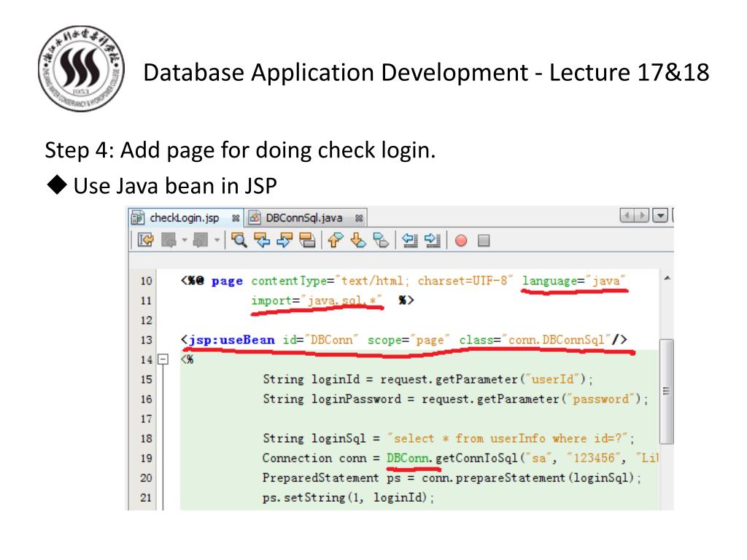This screenshot has width=747, height=560.
Task: Click line number 10 in gutter
Action: [x=146, y=281]
